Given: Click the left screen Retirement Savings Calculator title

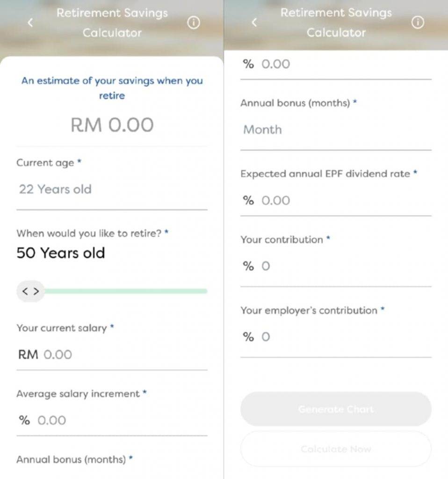Looking at the screenshot, I should (x=112, y=22).
